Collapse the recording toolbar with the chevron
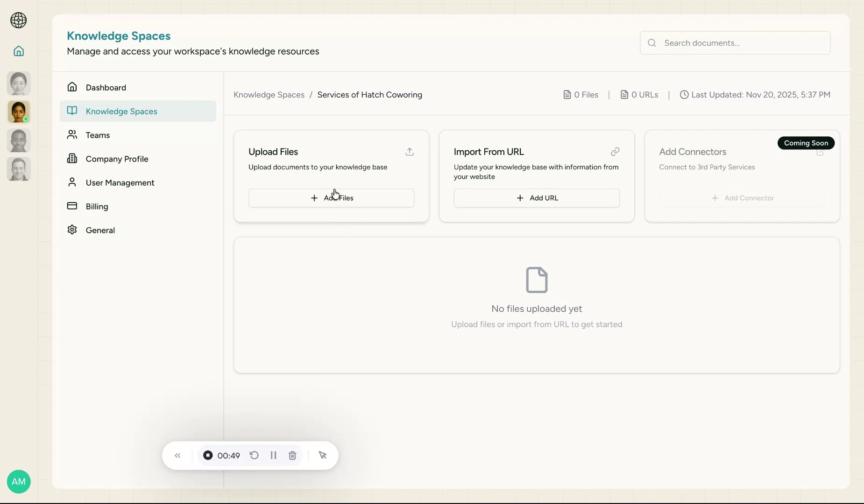The height and width of the screenshot is (504, 864). [x=177, y=455]
